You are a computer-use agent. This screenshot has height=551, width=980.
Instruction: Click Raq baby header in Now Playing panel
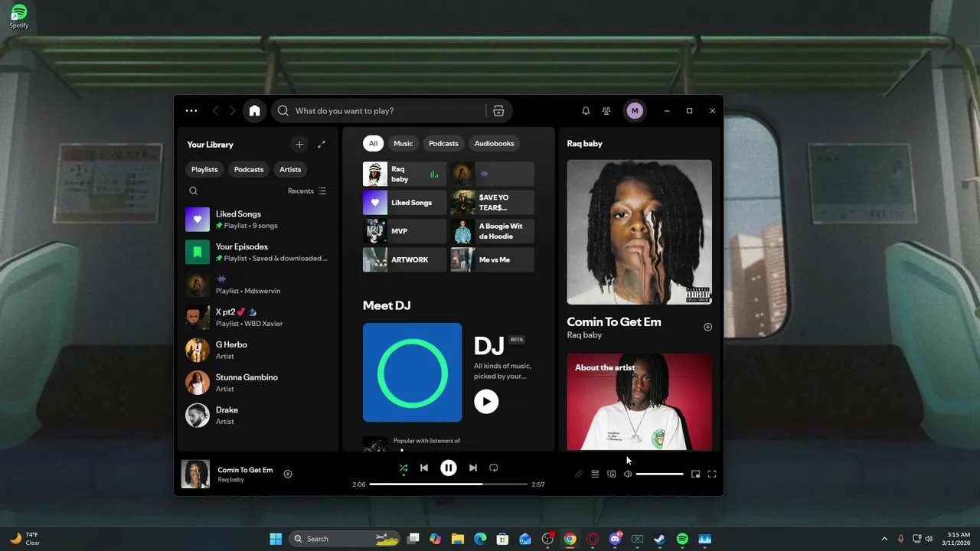[x=584, y=143]
